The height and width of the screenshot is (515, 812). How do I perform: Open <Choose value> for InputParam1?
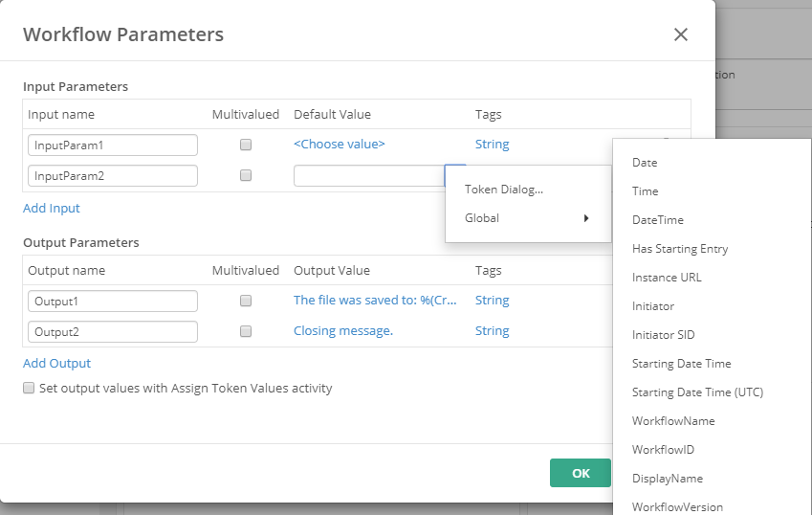[x=339, y=145]
